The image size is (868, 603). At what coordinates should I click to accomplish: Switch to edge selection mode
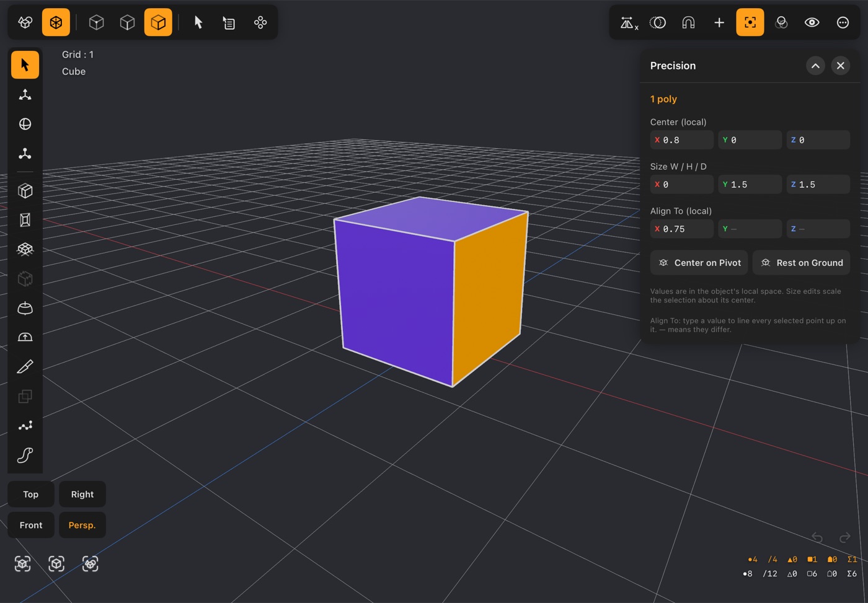[127, 22]
